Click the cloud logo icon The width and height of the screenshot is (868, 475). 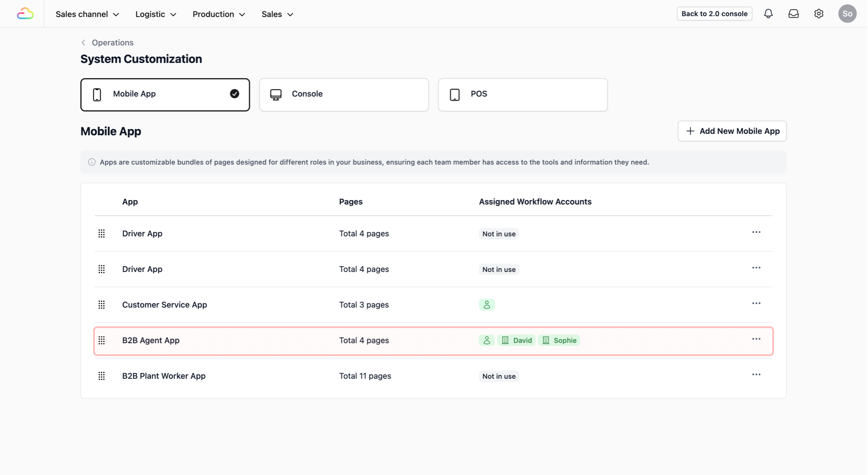click(25, 14)
